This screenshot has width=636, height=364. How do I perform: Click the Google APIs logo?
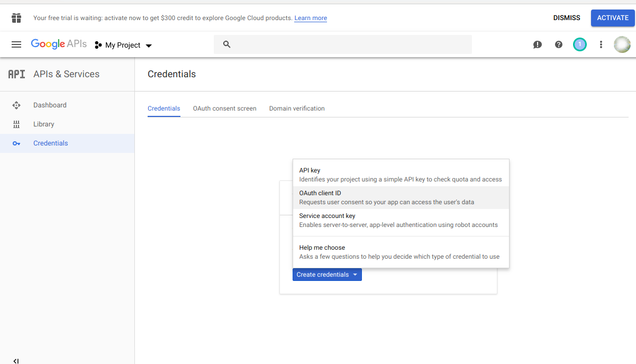pyautogui.click(x=59, y=44)
